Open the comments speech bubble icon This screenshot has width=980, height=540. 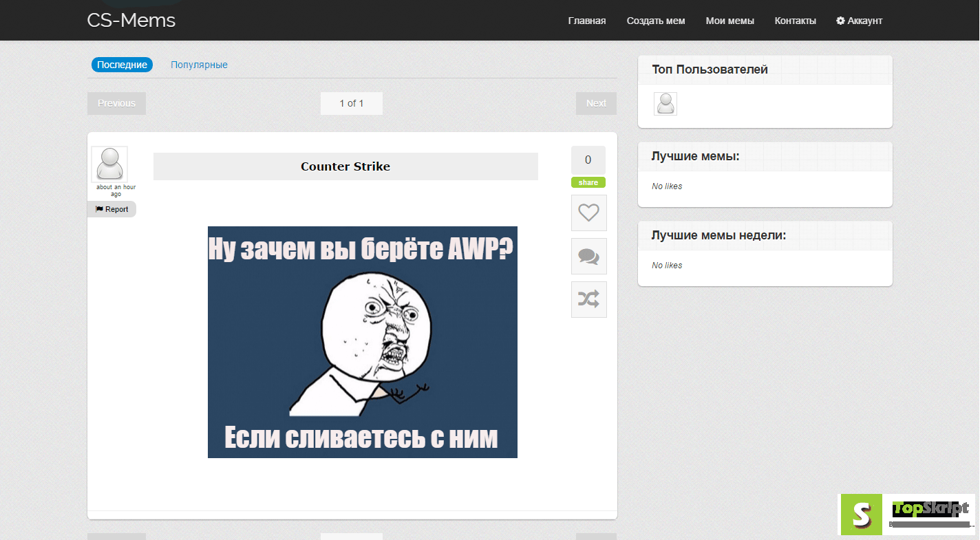[589, 257]
